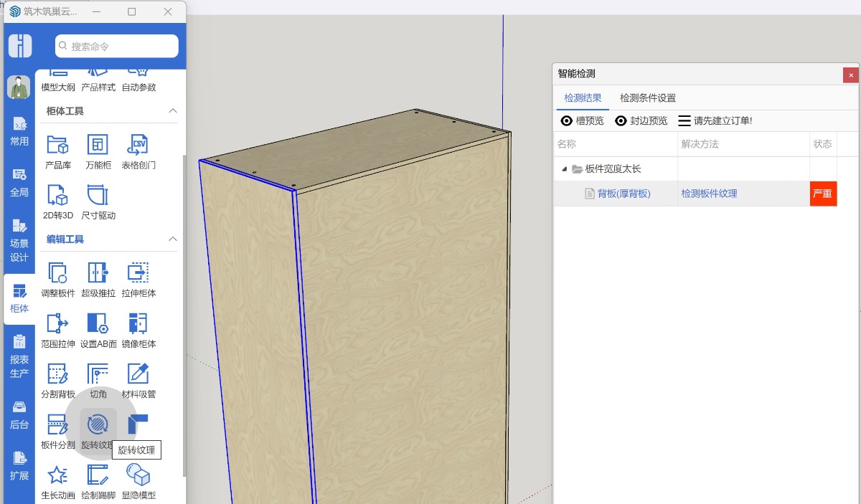Open the 设置AB面 AB face setting
This screenshot has height=504, width=861.
coord(98,331)
